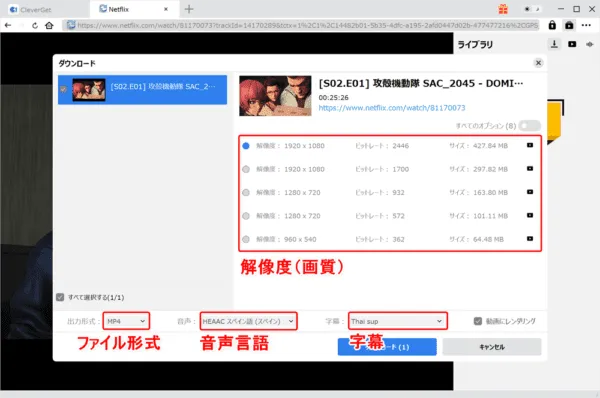Image resolution: width=600 pixels, height=398 pixels.
Task: Open the netflix.com/watch/81170073 link
Action: [x=392, y=108]
